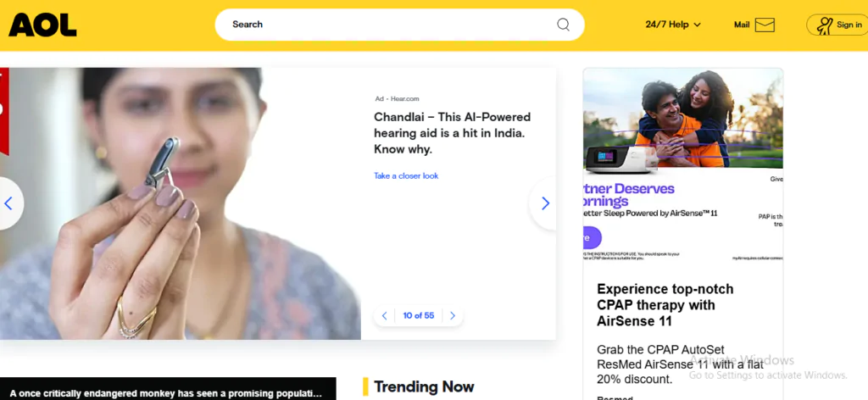The image size is (868, 400).
Task: Click the small previous arrow beside 10 of 55
Action: 384,316
